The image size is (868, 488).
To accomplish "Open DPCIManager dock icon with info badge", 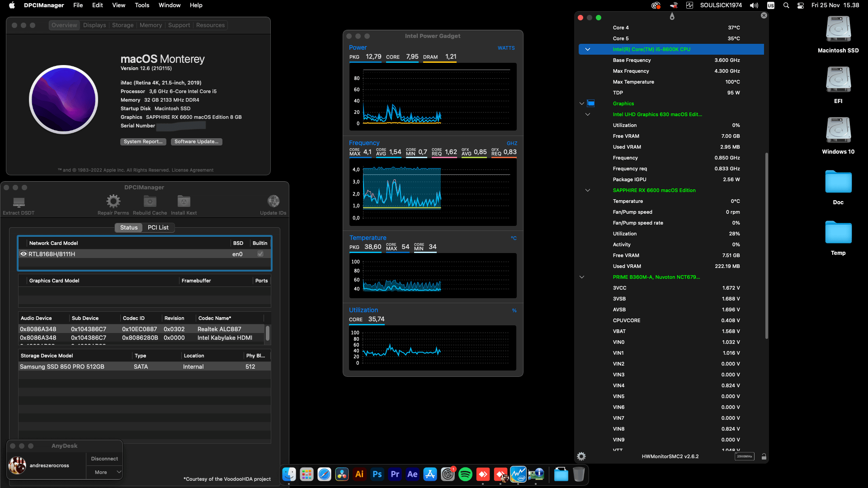I will pos(536,474).
